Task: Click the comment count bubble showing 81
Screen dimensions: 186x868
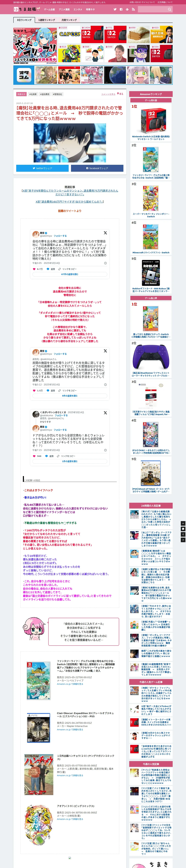Action: 120,94
